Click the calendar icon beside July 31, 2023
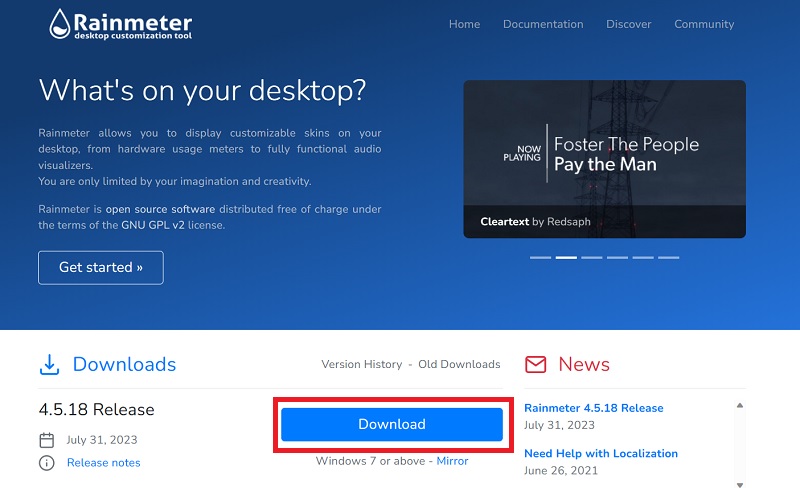 coord(46,440)
